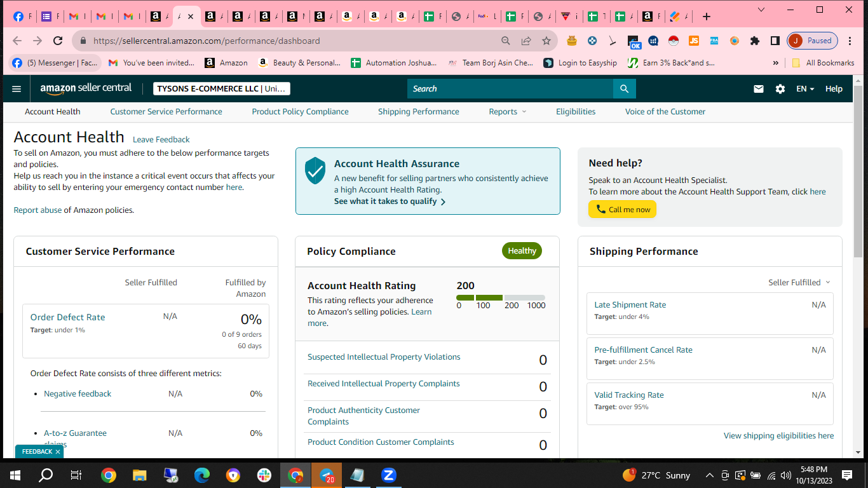Open the Valid Tracking Rate link

click(629, 395)
